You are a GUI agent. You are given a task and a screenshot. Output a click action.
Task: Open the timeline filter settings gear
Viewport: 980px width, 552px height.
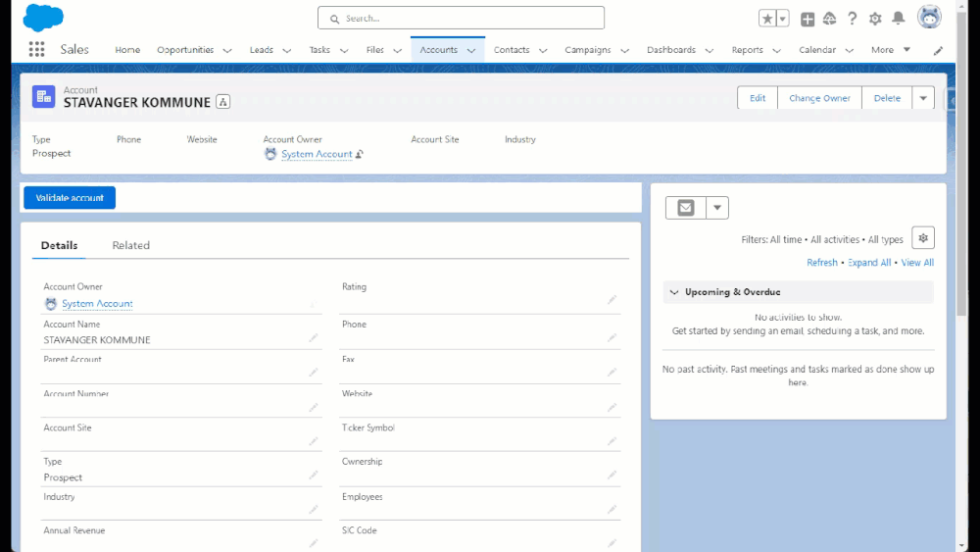click(x=923, y=238)
